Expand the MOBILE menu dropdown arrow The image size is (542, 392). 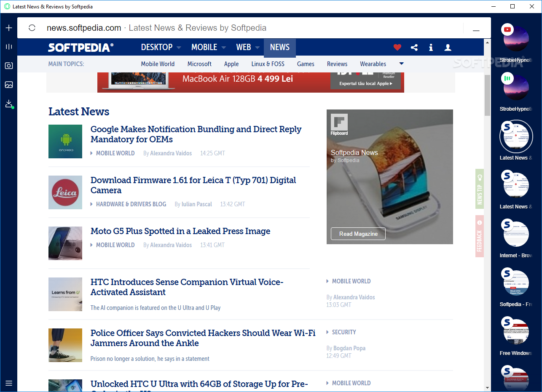223,48
